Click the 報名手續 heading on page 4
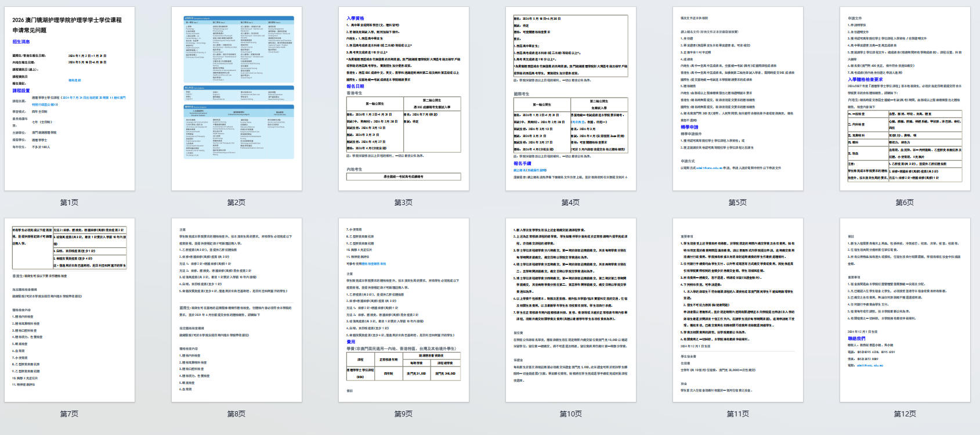 click(x=522, y=164)
